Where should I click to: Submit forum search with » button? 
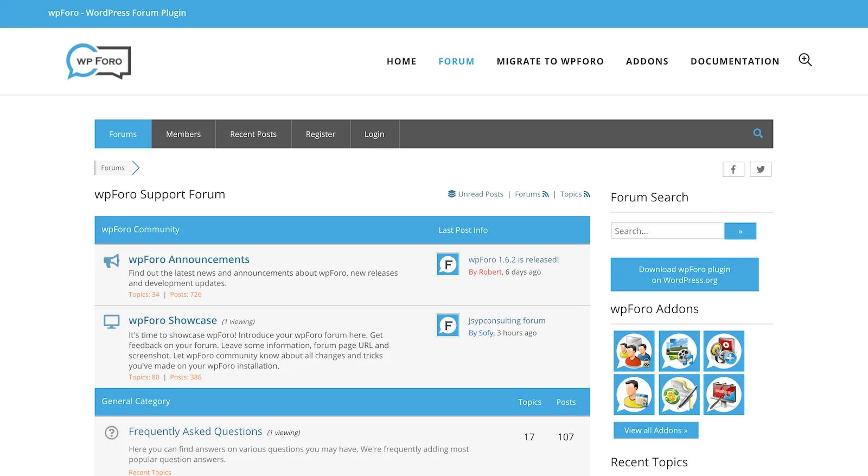click(x=741, y=231)
